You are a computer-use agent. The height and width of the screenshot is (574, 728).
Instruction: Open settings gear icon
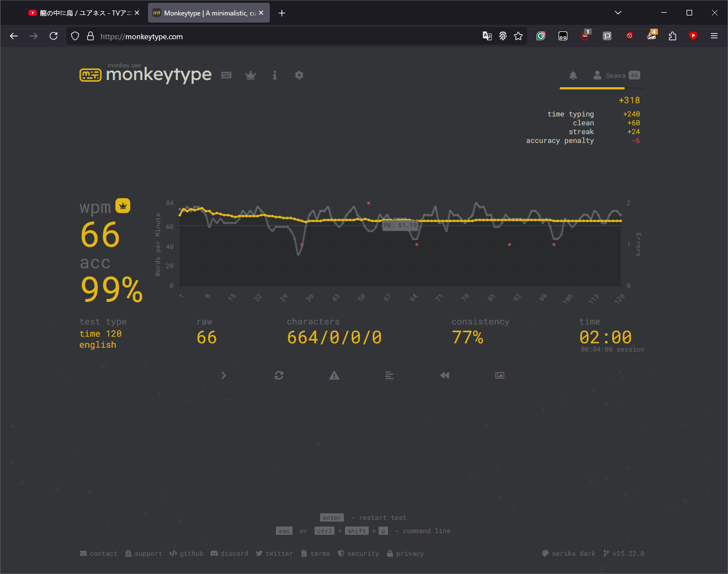coord(299,75)
